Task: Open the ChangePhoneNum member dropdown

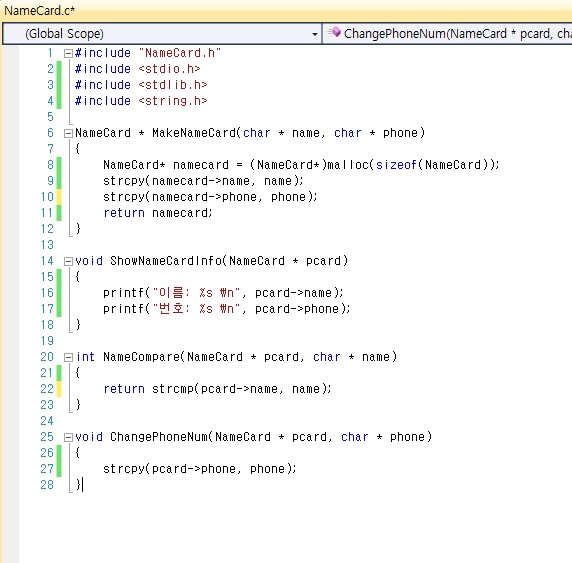Action: pyautogui.click(x=447, y=34)
